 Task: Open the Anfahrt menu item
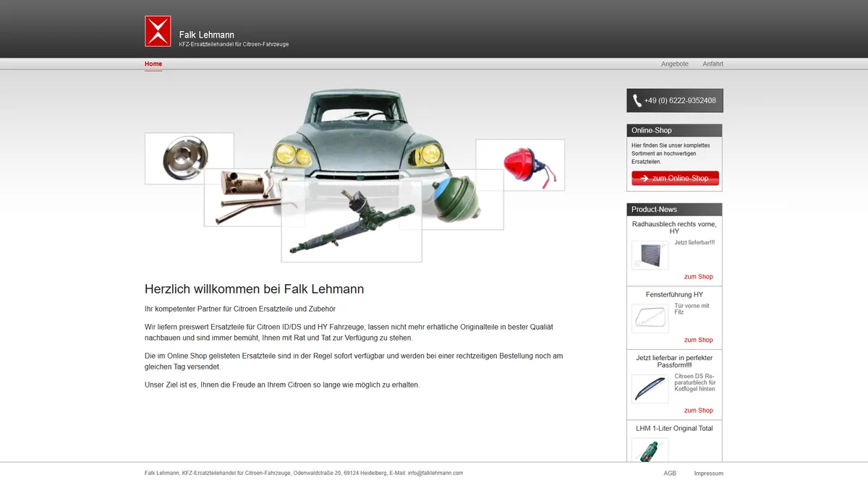click(x=712, y=64)
